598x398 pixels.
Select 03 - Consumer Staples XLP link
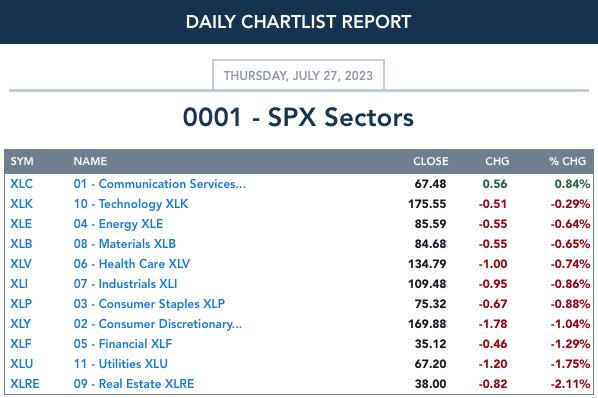click(149, 304)
